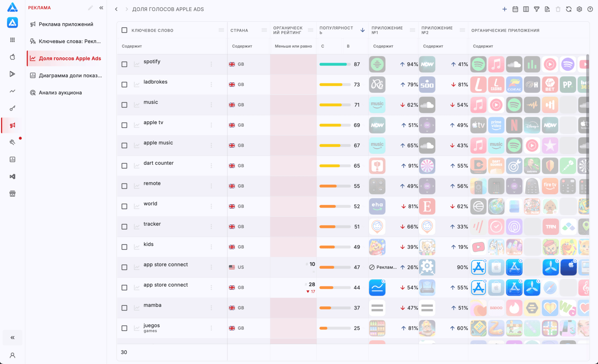This screenshot has width=598, height=364.
Task: Click the popularity bar for music row
Action: 335,105
